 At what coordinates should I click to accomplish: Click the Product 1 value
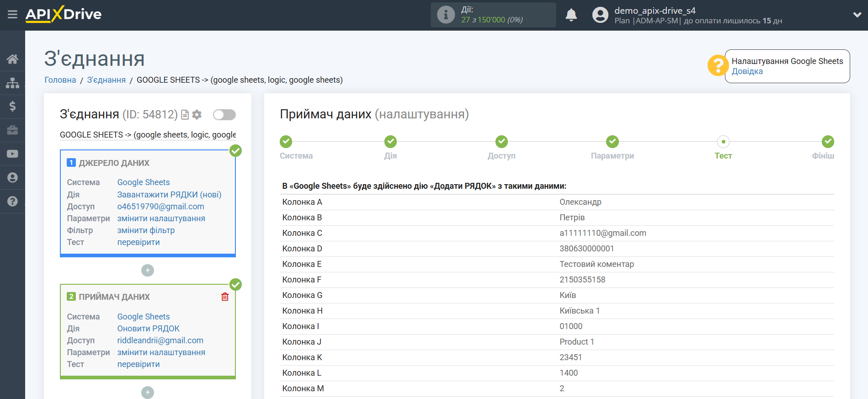(577, 342)
